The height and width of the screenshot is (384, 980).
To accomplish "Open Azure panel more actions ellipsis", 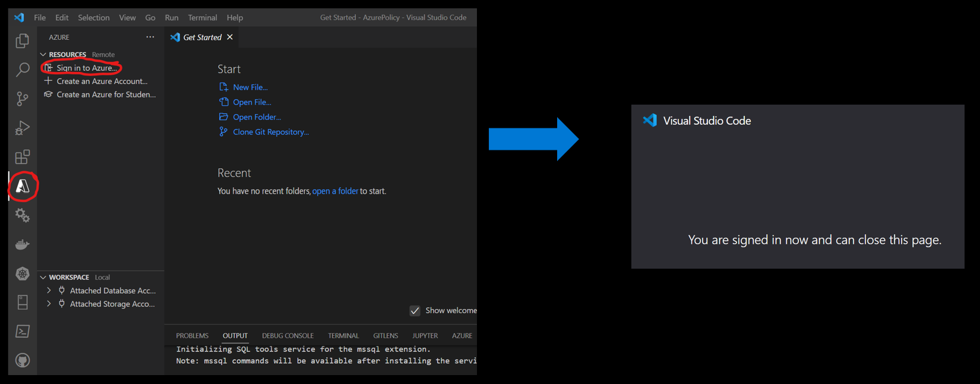I will pos(150,37).
